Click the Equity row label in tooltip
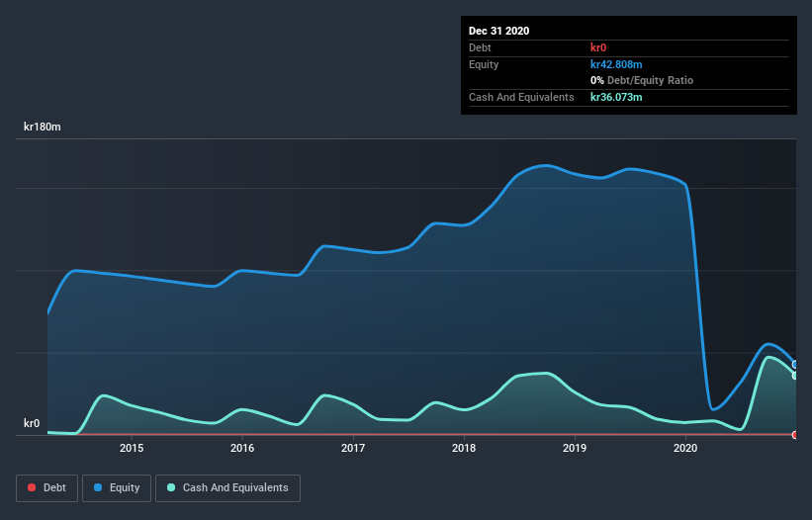 click(484, 64)
